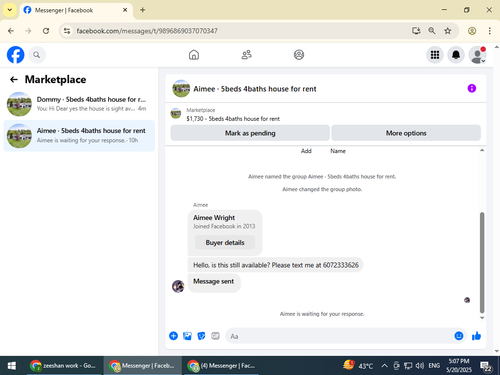This screenshot has height=375, width=500.
Task: Open the Friends icon in top navigation
Action: (x=246, y=55)
